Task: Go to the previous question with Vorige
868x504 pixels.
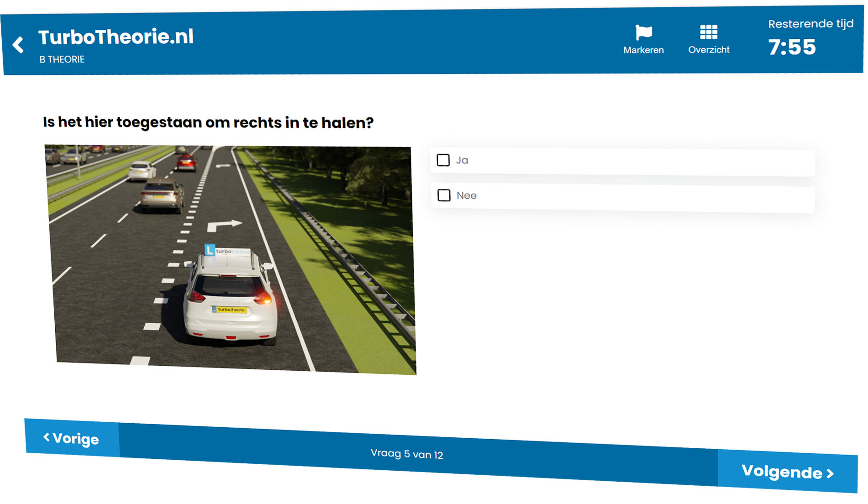Action: pos(72,438)
